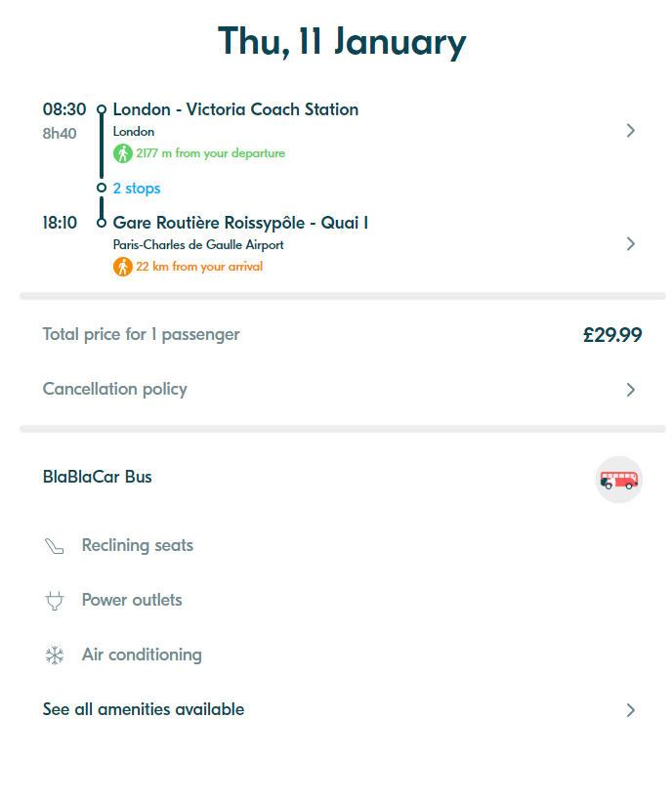Select Gare Routière Roissypôle - Quai 1

pyautogui.click(x=240, y=223)
